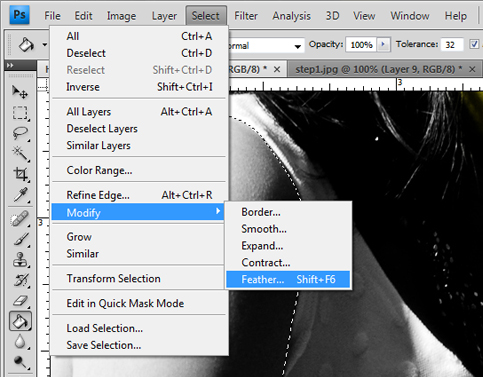483x377 pixels.
Task: Click the Modify submenu entry
Action: [x=138, y=212]
